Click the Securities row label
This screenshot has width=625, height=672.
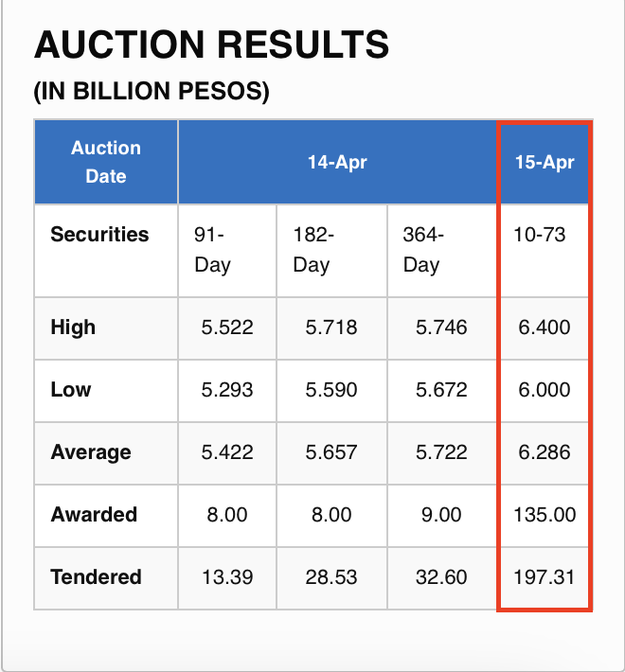coord(99,235)
